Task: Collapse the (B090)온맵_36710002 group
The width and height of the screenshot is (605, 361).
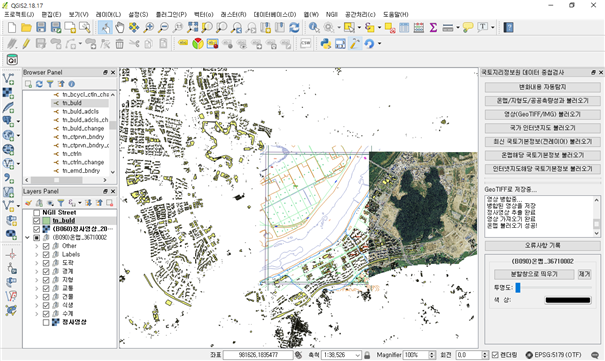Action: point(27,238)
